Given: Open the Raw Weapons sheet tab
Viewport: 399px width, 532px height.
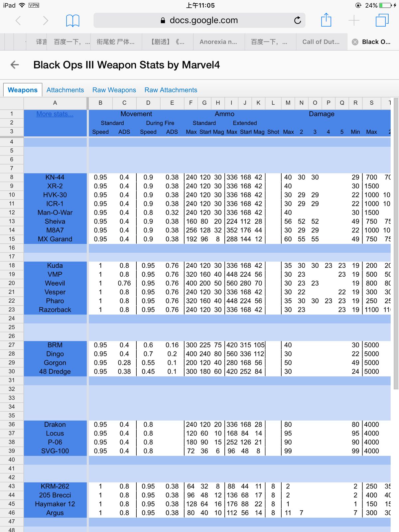Looking at the screenshot, I should point(114,90).
